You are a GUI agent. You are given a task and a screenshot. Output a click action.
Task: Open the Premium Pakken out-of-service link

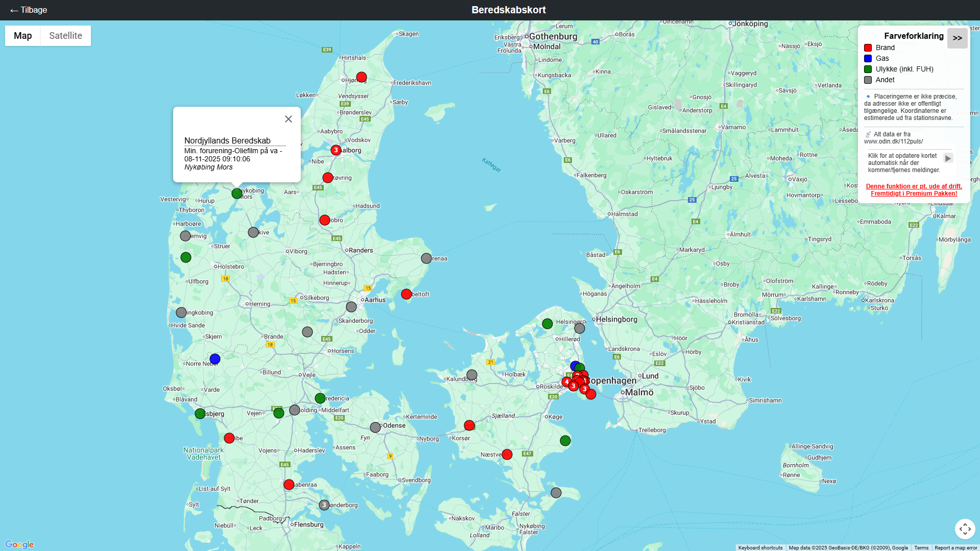pyautogui.click(x=914, y=190)
